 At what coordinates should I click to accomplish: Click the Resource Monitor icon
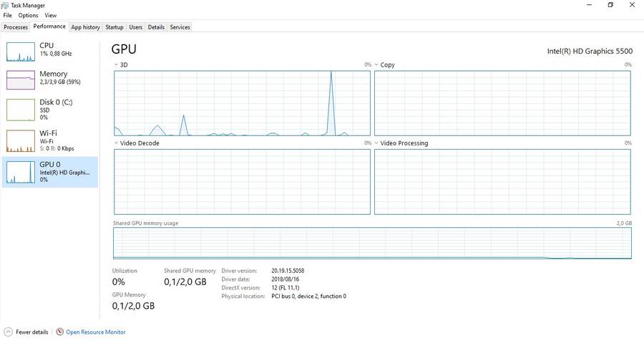[x=59, y=332]
